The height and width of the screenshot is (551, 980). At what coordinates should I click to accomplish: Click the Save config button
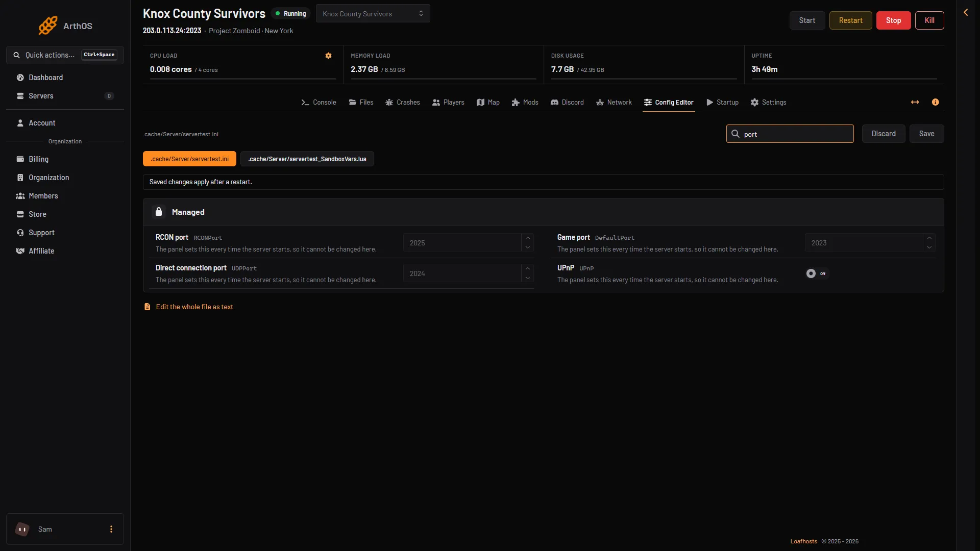(926, 134)
